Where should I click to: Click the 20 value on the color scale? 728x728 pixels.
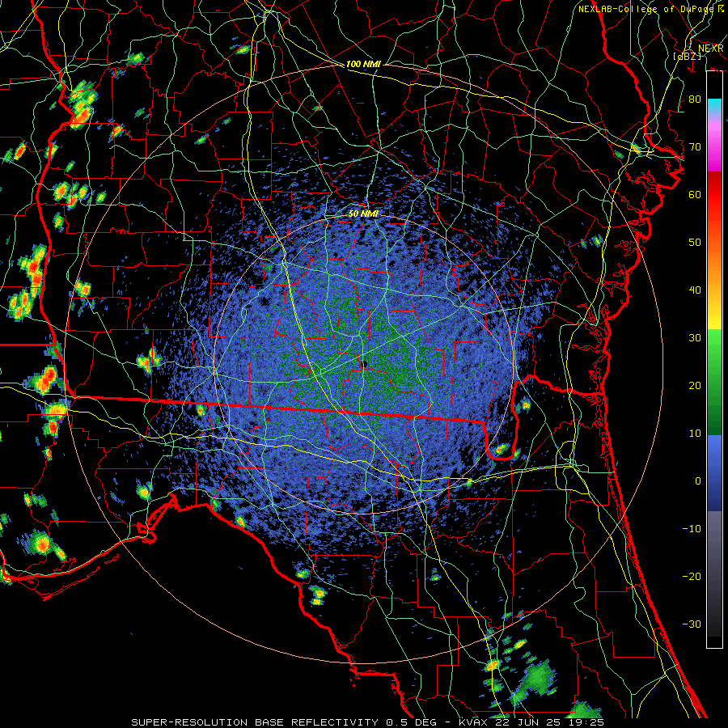695,386
